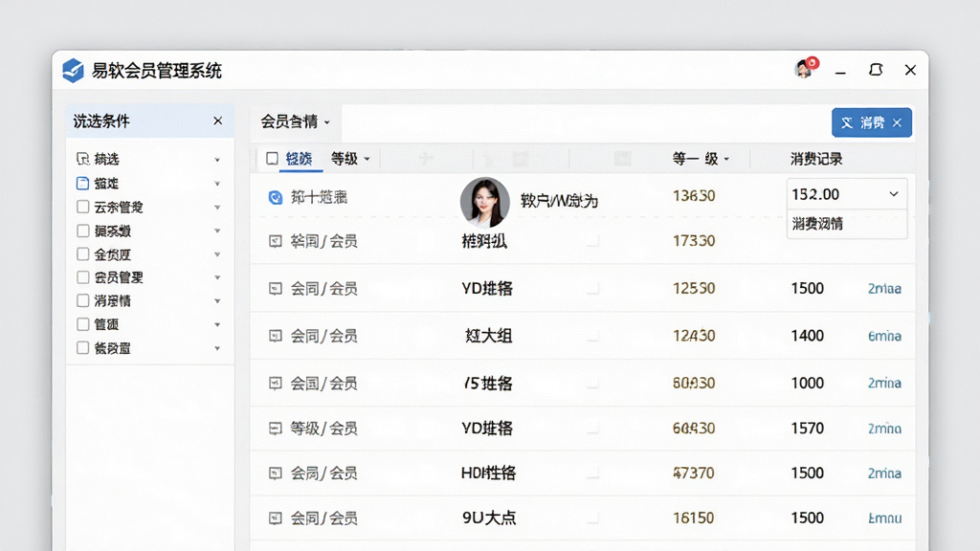Click the row icon of the 16150 member
Screen dimensions: 980x551
pos(275,518)
